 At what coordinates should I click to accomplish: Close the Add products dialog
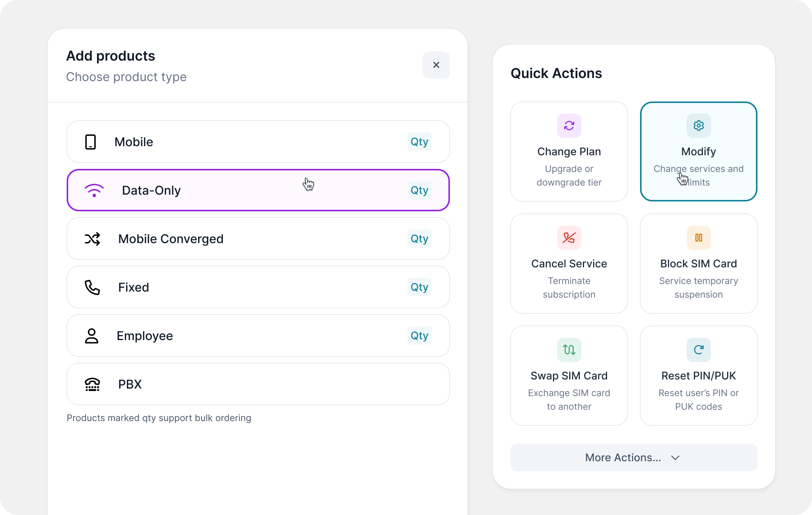pos(436,65)
